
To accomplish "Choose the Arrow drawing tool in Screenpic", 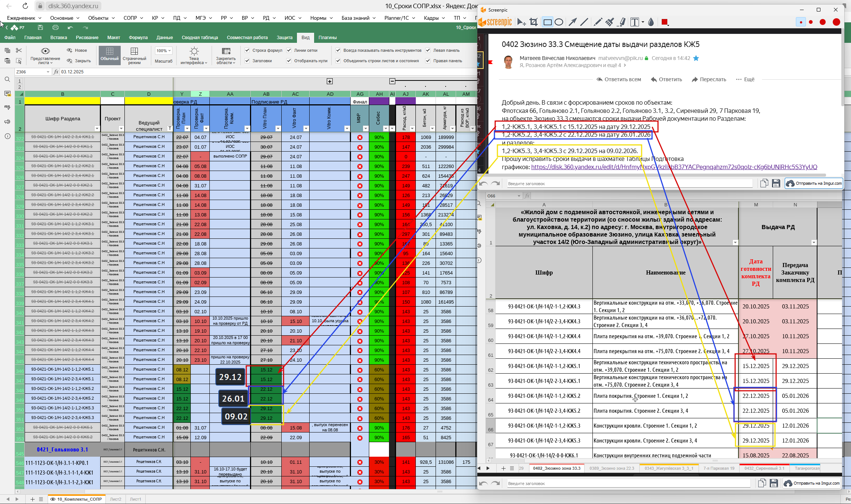I will point(572,22).
